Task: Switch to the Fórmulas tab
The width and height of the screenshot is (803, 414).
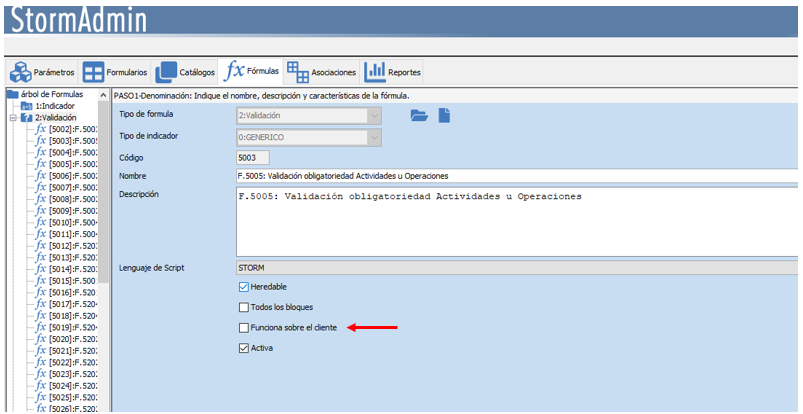Action: pyautogui.click(x=252, y=72)
